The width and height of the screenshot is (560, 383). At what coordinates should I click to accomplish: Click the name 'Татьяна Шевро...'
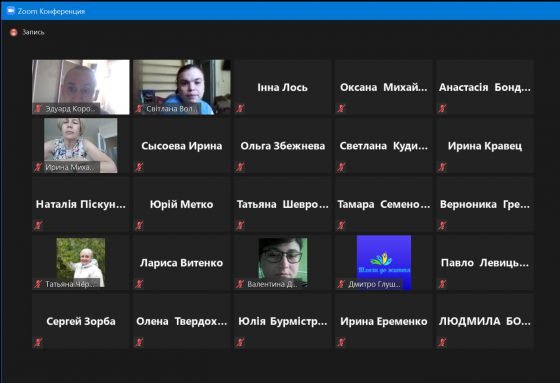(282, 204)
